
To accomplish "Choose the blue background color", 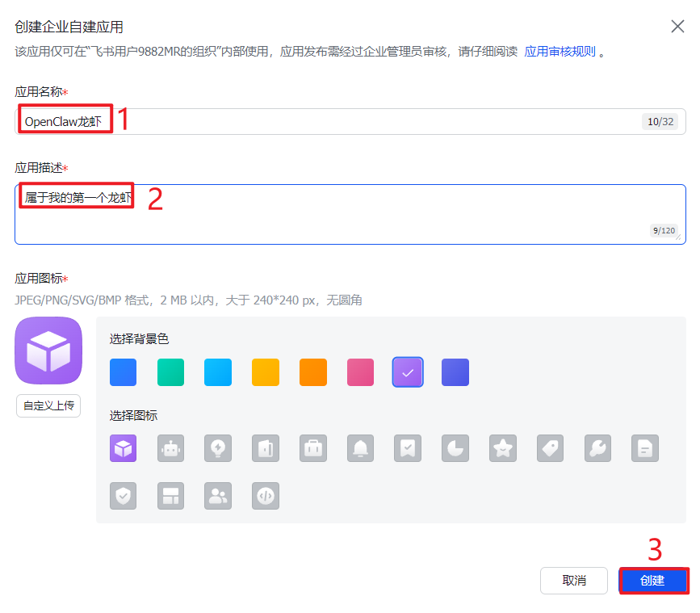I will (123, 372).
